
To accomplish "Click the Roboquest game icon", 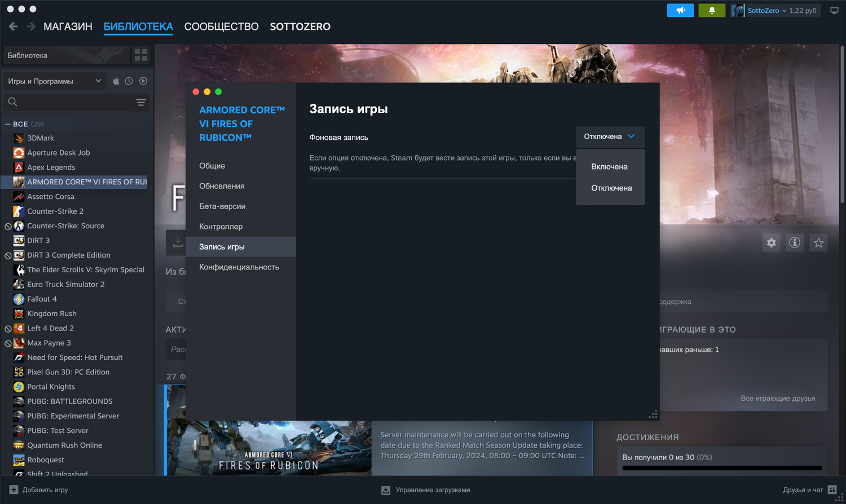I will tap(19, 460).
